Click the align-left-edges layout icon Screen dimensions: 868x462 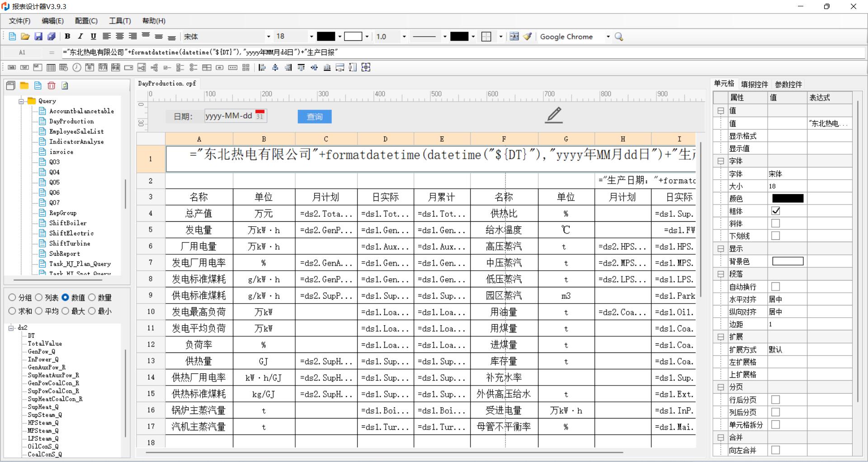pos(262,67)
